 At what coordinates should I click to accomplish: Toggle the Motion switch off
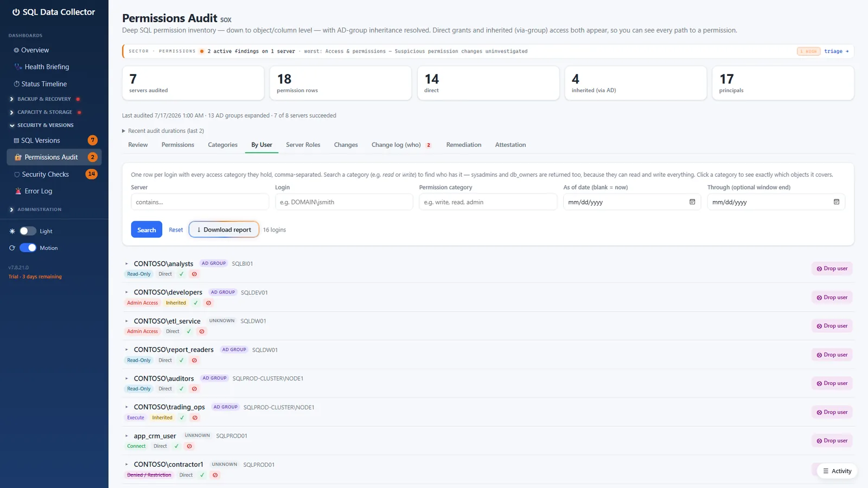(x=28, y=248)
